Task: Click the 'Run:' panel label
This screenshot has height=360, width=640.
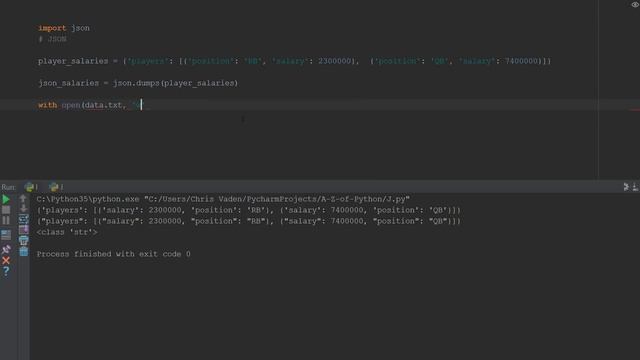Action: (8, 187)
